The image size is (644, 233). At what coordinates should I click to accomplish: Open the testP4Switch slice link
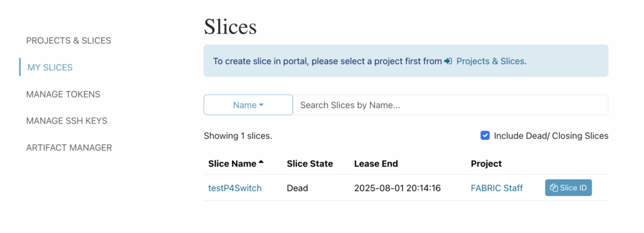click(235, 188)
